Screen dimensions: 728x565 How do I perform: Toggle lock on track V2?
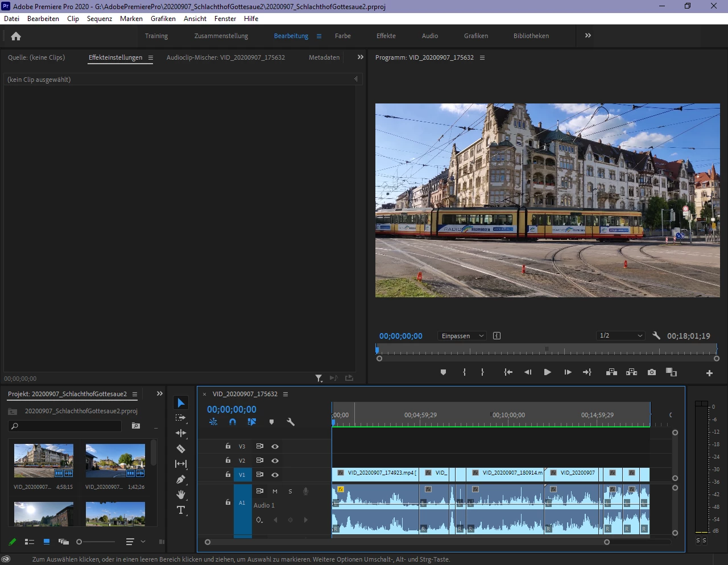pos(228,460)
